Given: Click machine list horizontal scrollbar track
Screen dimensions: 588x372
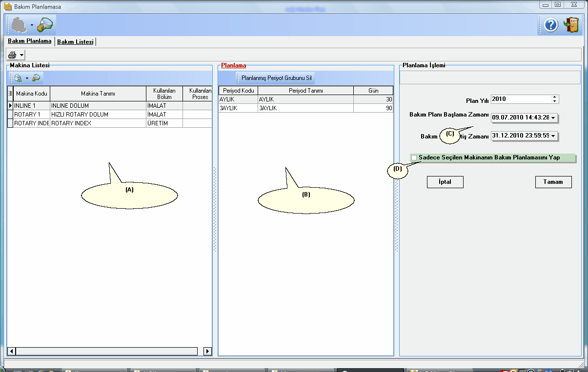Looking at the screenshot, I should 107,351.
